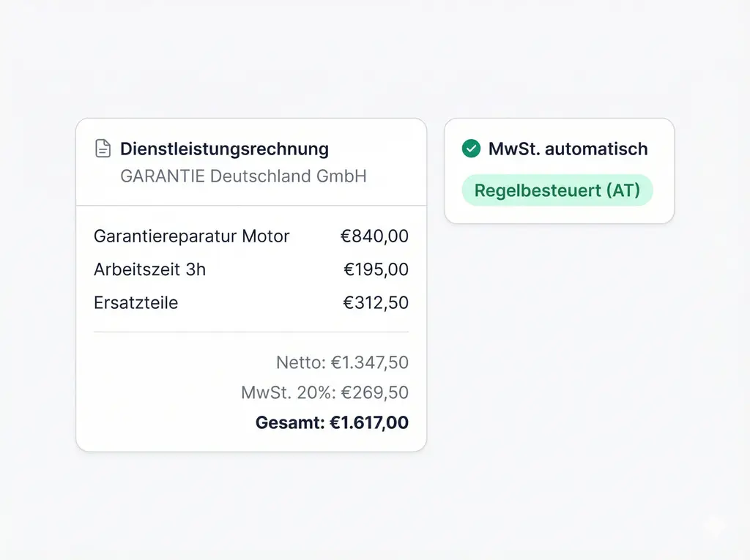
Task: Select the Ersatzteile line item
Action: (x=135, y=302)
